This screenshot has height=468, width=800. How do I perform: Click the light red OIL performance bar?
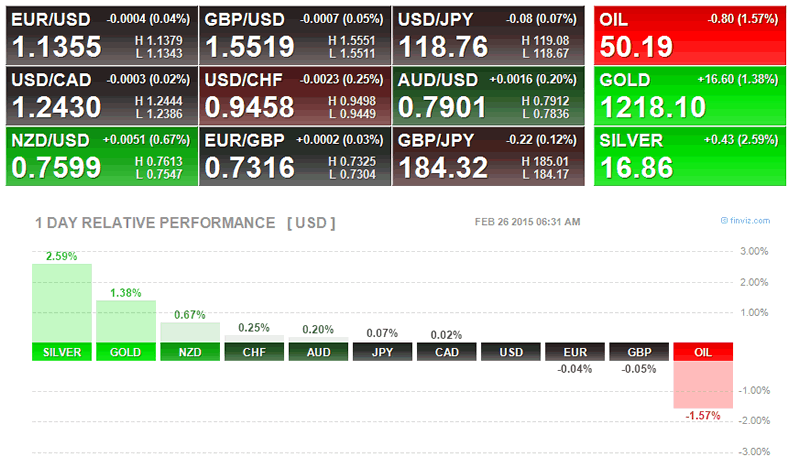pos(703,384)
